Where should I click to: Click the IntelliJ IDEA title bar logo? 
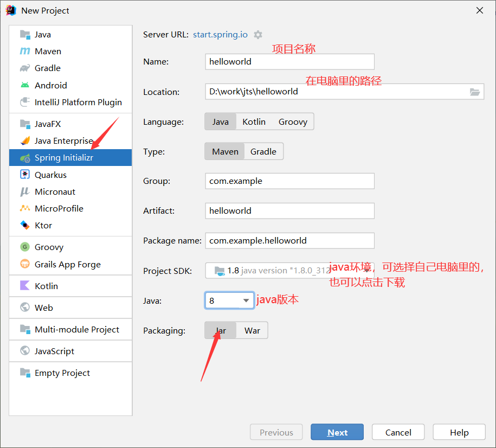(11, 10)
